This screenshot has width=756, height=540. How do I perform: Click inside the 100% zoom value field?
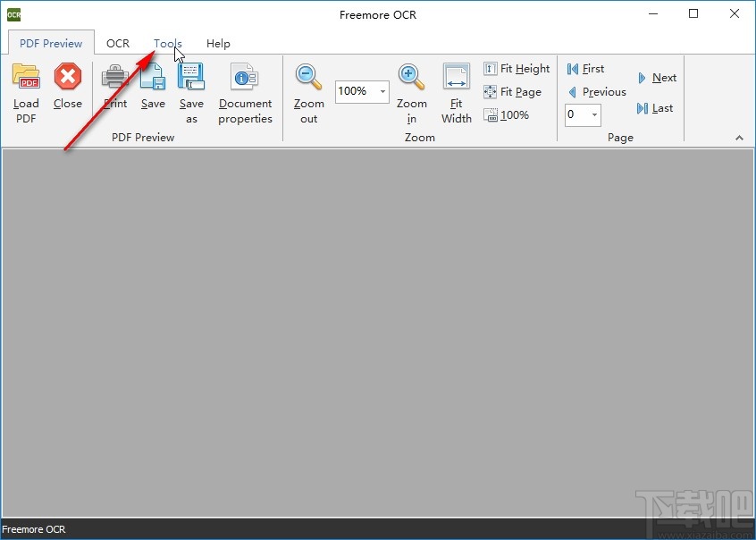357,91
